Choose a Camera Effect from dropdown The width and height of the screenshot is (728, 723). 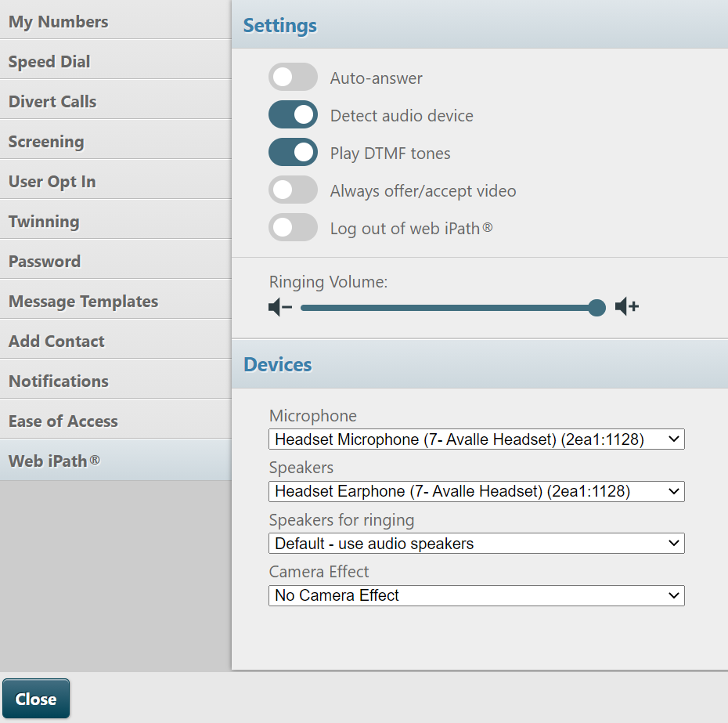(477, 595)
